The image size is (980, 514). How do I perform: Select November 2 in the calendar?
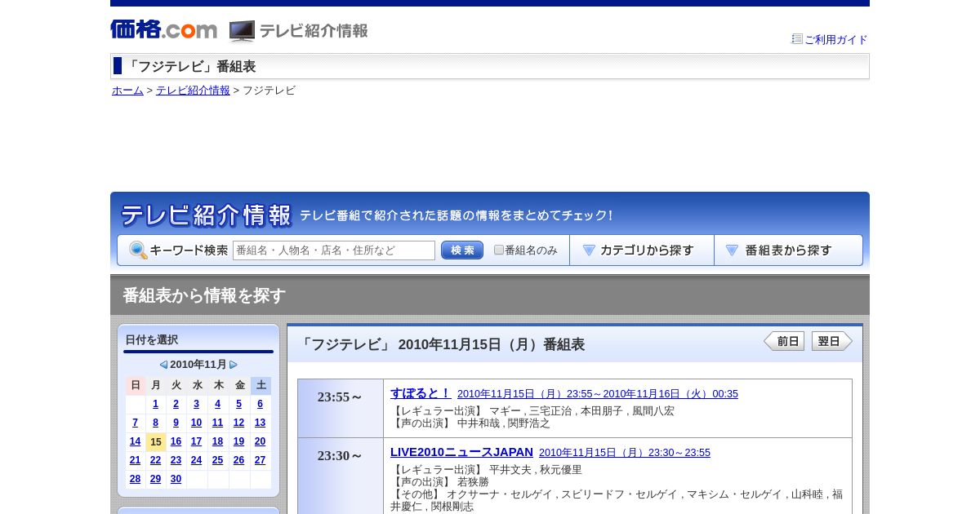tap(176, 404)
